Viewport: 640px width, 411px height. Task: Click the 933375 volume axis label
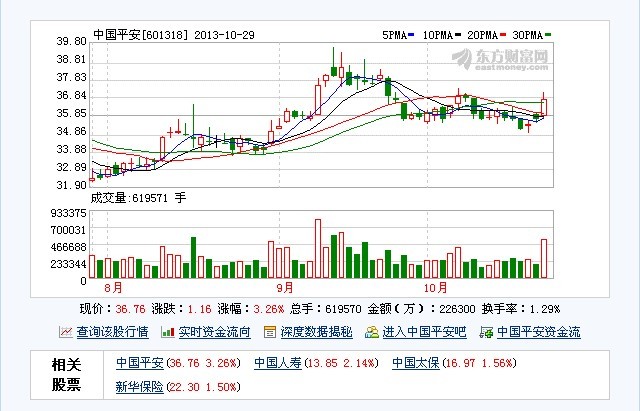pos(69,213)
